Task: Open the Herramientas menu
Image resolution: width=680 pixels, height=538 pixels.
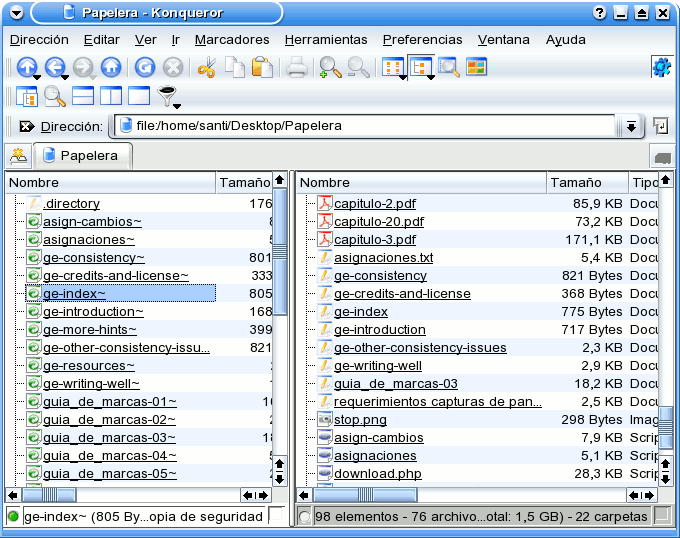Action: tap(326, 40)
